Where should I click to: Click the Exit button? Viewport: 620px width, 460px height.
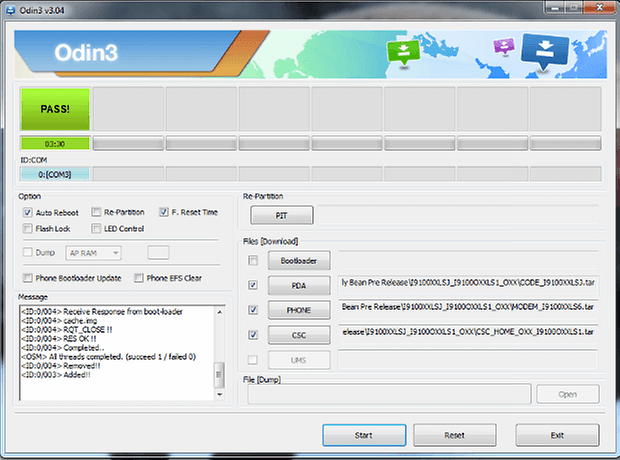(x=558, y=435)
